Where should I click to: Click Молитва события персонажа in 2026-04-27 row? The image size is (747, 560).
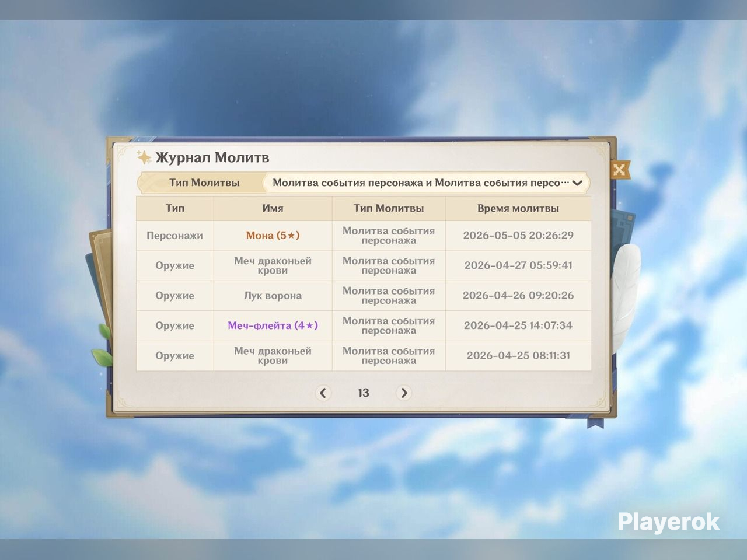(x=389, y=265)
